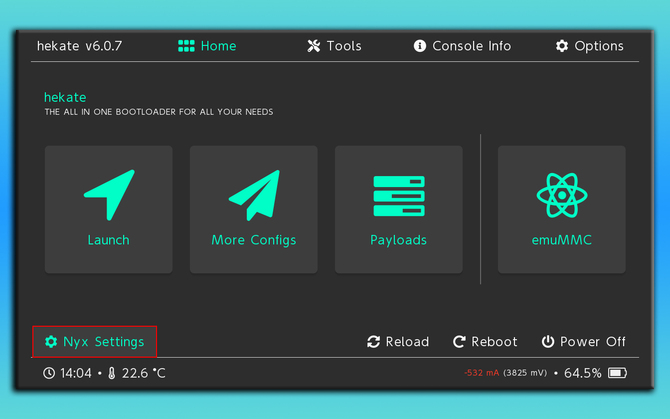This screenshot has height=419, width=670.
Task: Click the 64.5% battery percentage
Action: (x=583, y=373)
